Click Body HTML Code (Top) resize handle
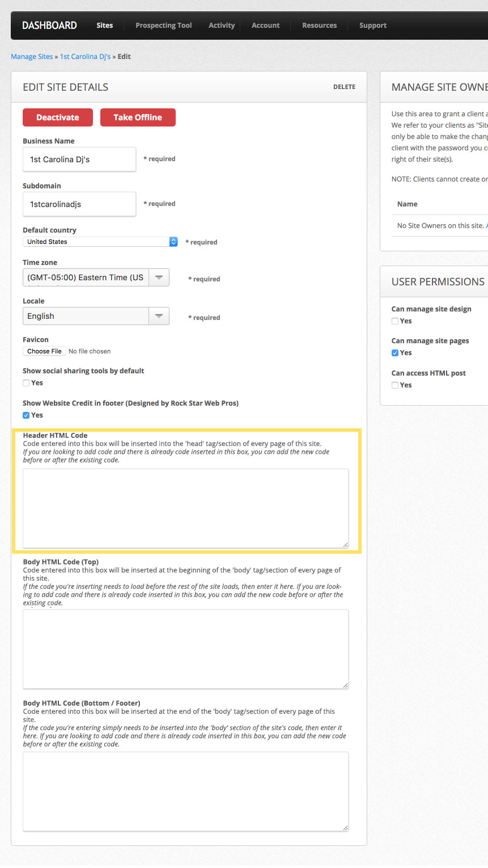Image resolution: width=488 pixels, height=868 pixels. click(x=345, y=685)
